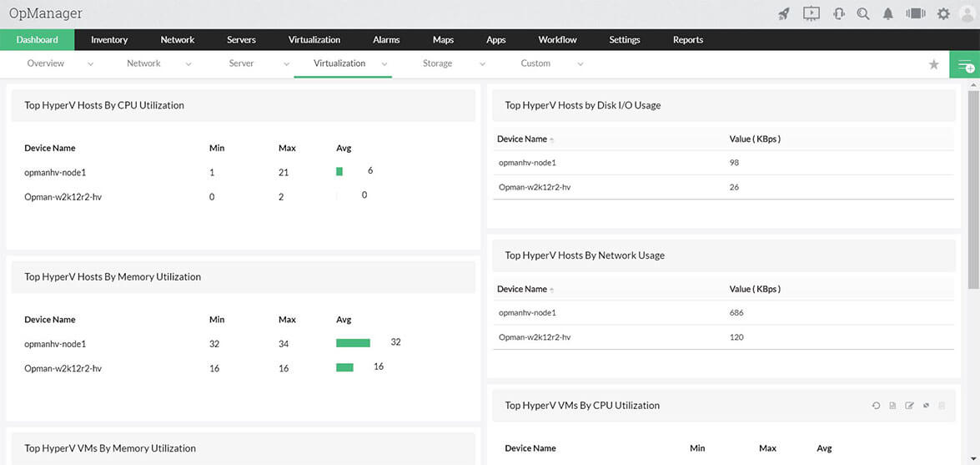Viewport: 980px width, 465px height.
Task: Switch to Server dashboard sub-tab
Action: (241, 63)
